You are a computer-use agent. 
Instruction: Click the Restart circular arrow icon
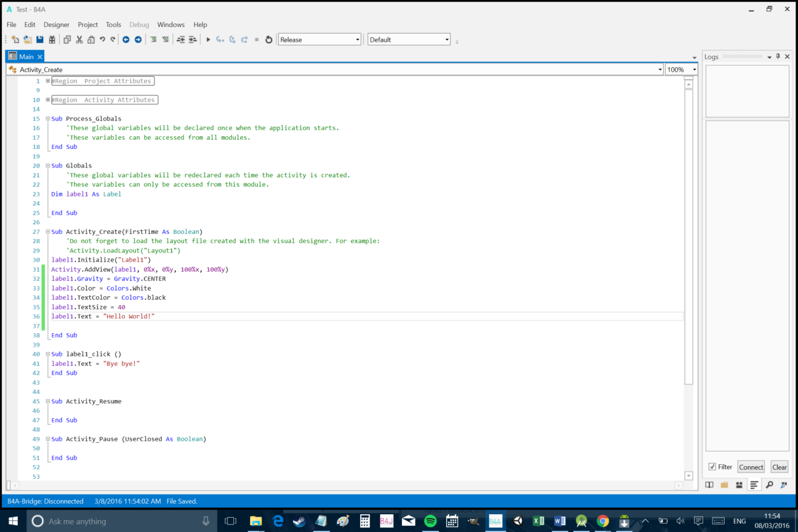[x=268, y=39]
